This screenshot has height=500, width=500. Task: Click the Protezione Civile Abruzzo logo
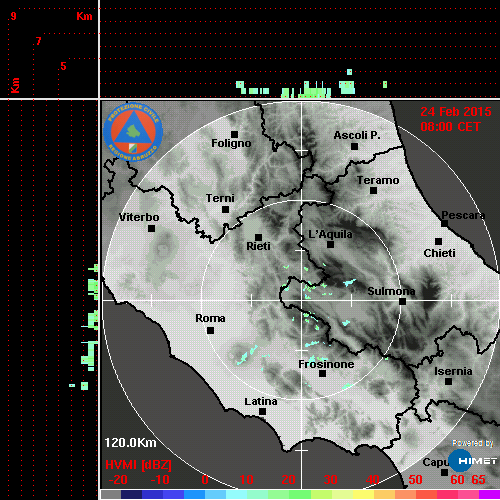point(133,132)
